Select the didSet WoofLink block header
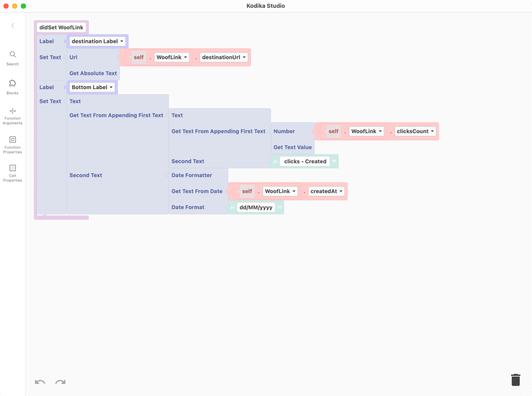532x396 pixels. pos(61,28)
